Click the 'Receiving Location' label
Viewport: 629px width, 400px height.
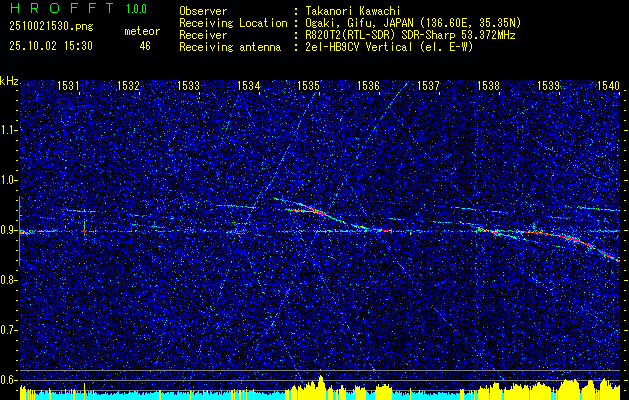tap(233, 23)
